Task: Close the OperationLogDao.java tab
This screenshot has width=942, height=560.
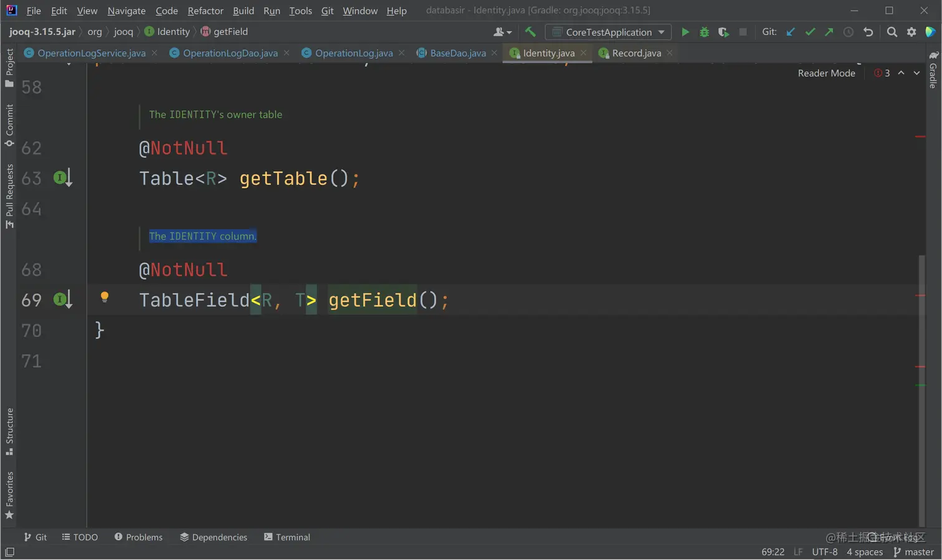Action: pyautogui.click(x=287, y=53)
